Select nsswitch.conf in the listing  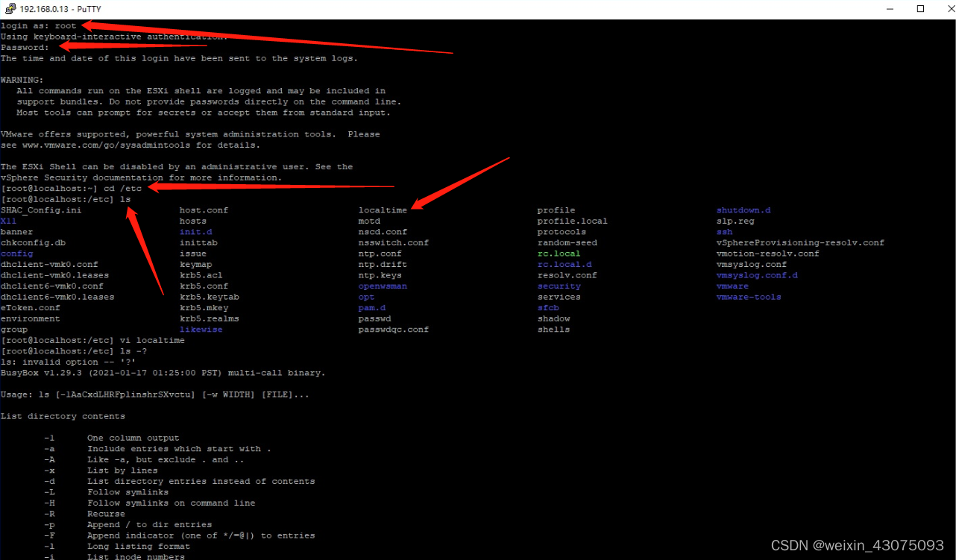[x=394, y=242]
